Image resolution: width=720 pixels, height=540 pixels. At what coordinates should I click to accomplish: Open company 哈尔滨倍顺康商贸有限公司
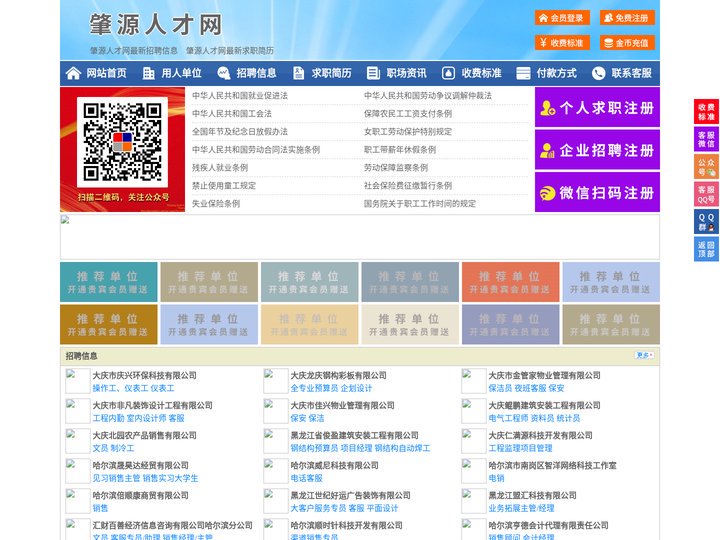(141, 495)
